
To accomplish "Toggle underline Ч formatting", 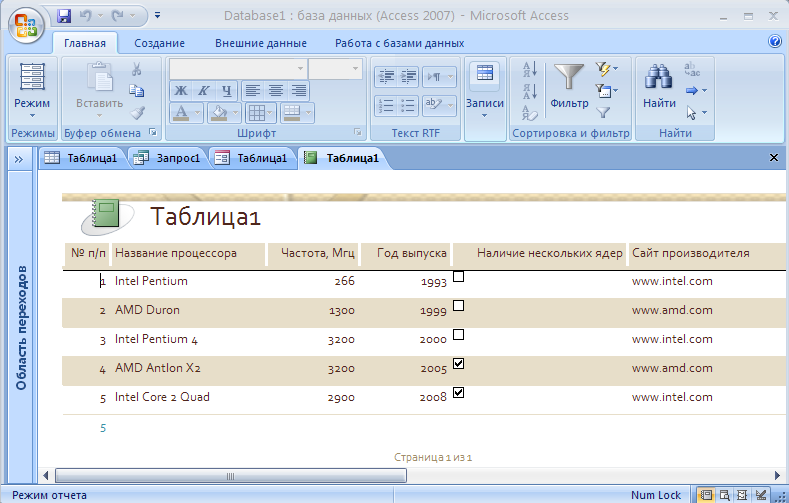I will [x=226, y=91].
